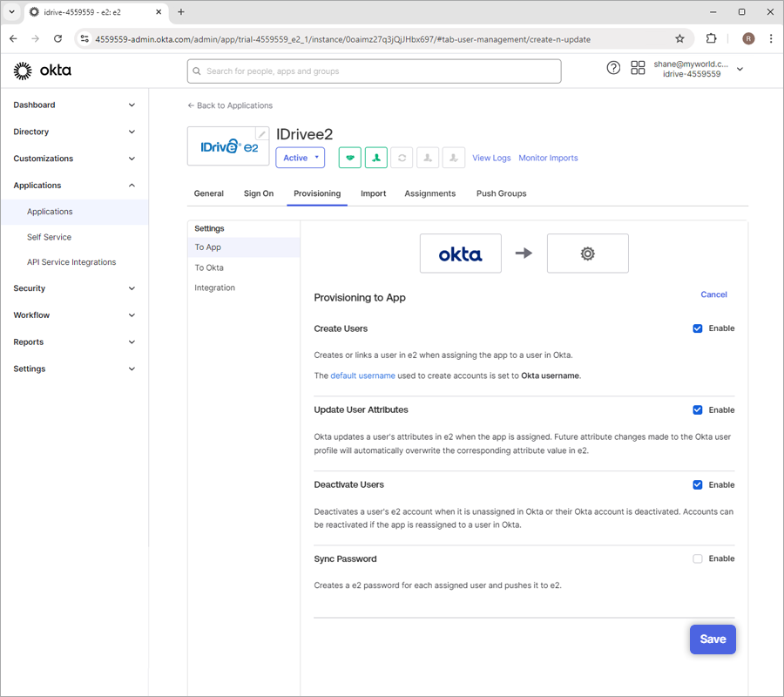Click the Cancel link
The width and height of the screenshot is (784, 697).
713,294
